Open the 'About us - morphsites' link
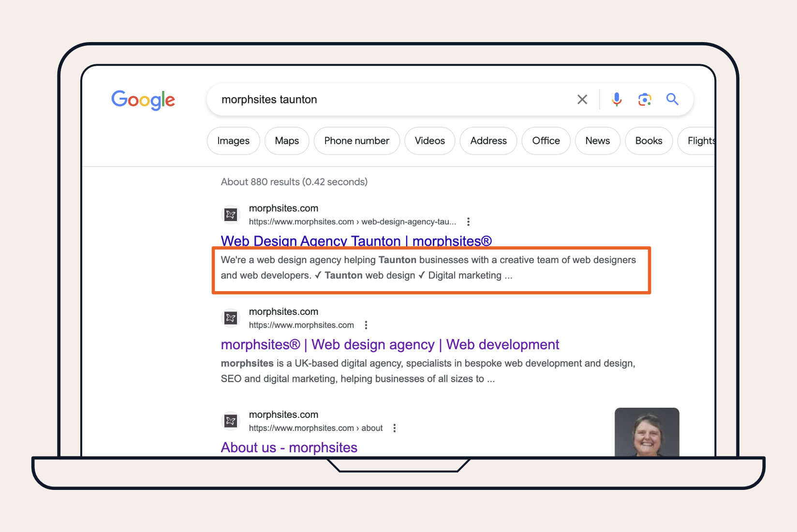797x532 pixels. [289, 447]
